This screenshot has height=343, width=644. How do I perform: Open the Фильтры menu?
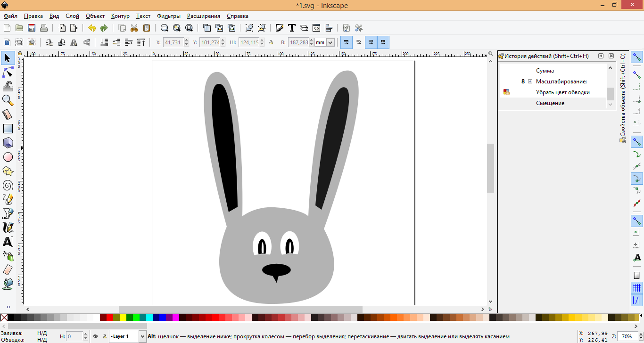169,16
